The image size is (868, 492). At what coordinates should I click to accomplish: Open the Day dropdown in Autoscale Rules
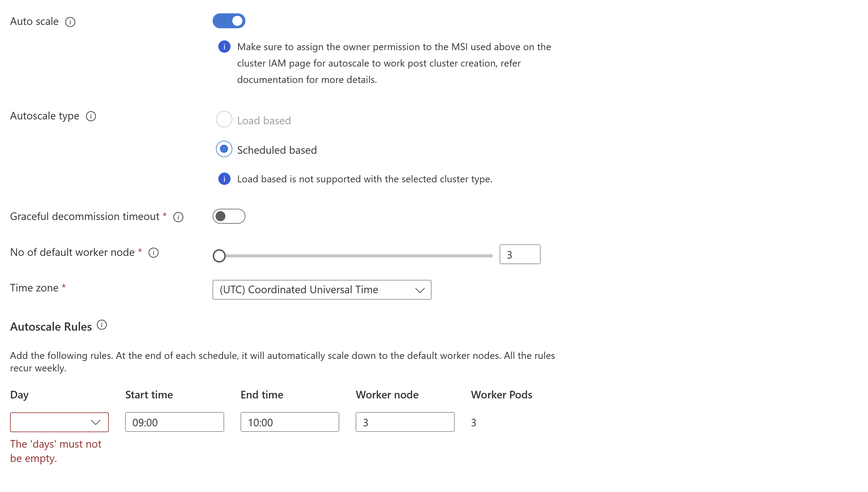click(x=60, y=421)
